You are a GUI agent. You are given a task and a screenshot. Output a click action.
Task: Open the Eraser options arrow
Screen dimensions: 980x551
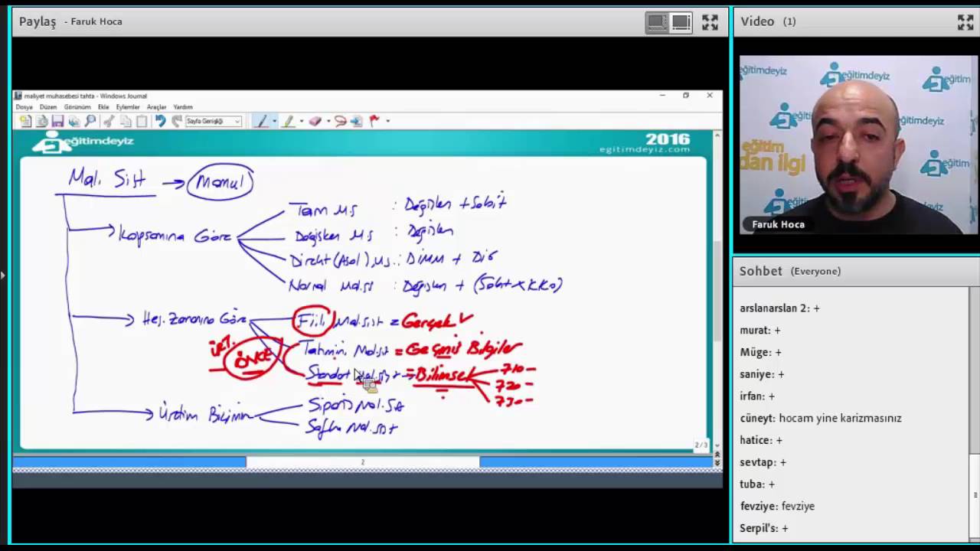(328, 121)
